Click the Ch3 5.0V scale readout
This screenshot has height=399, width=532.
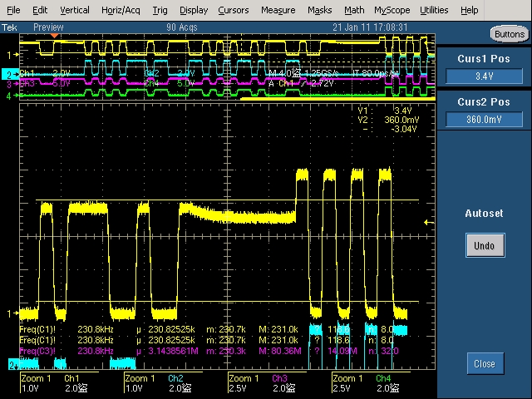click(45, 83)
